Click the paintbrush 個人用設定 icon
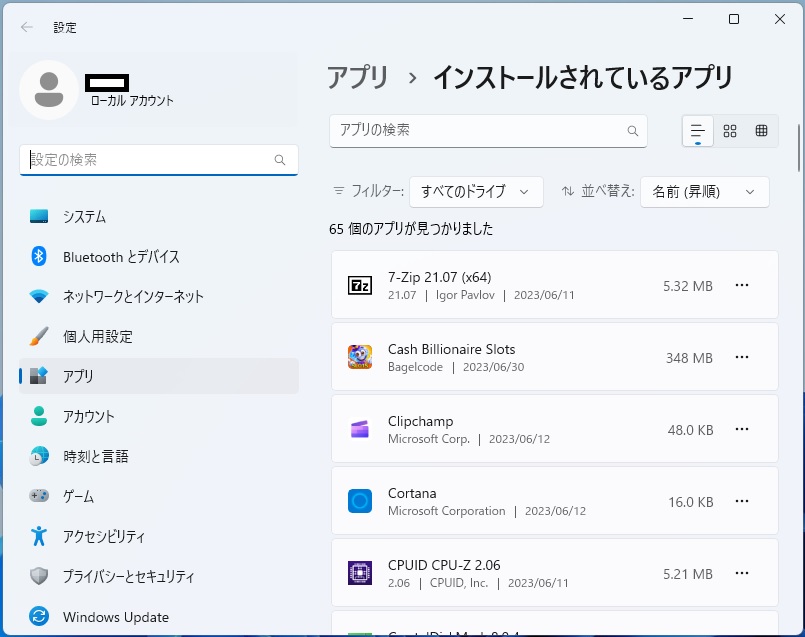This screenshot has height=637, width=805. pyautogui.click(x=39, y=336)
